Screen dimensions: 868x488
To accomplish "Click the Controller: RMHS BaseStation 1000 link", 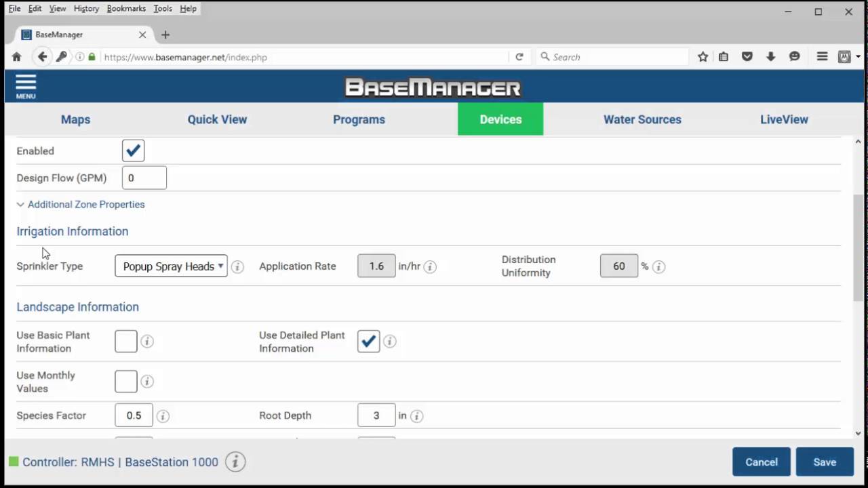I will point(120,462).
